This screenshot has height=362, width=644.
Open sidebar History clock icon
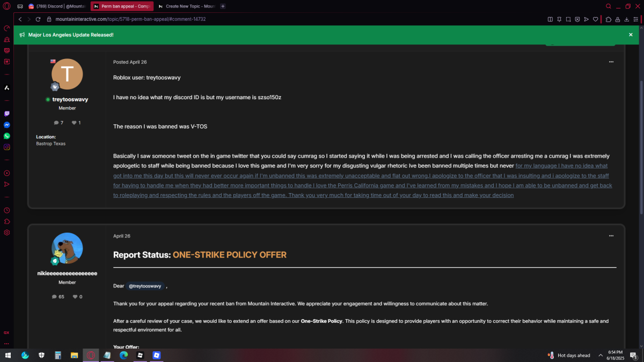[7, 211]
